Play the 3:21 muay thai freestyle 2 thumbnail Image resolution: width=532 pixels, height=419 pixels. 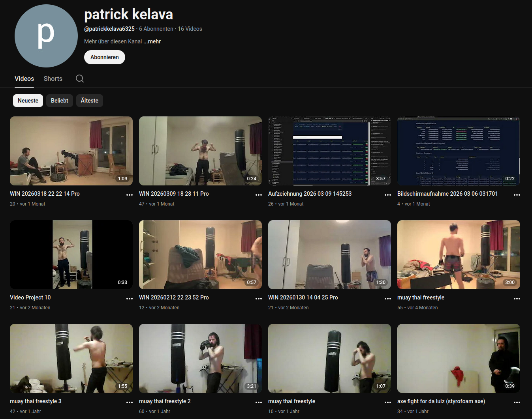pyautogui.click(x=200, y=358)
